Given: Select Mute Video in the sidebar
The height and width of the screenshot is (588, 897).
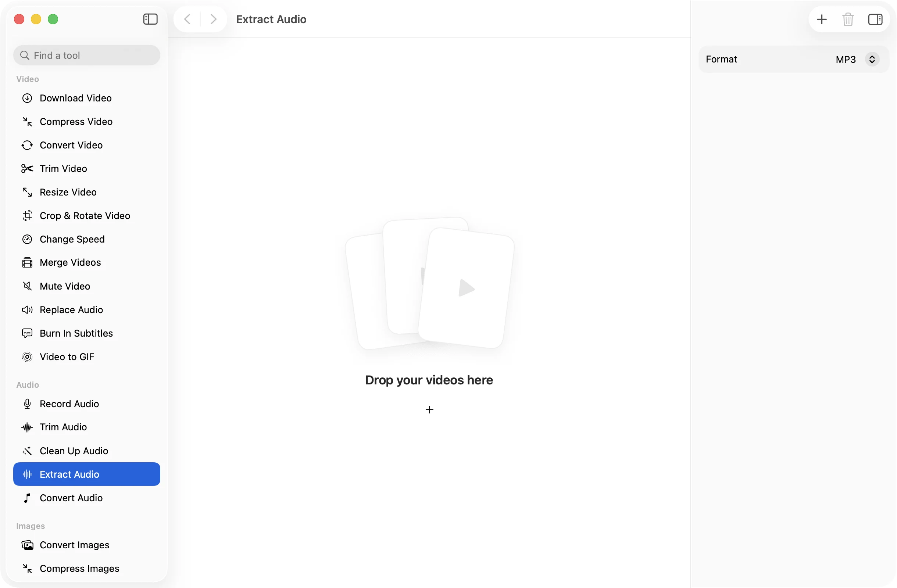Looking at the screenshot, I should click(87, 286).
